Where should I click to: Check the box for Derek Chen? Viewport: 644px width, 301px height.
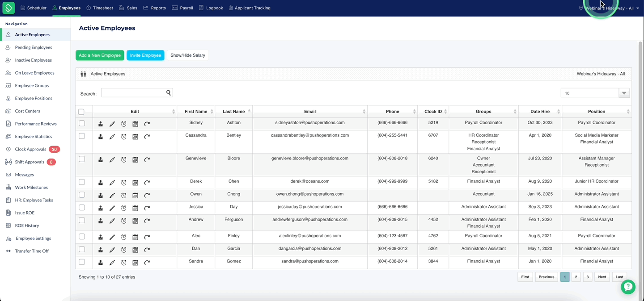point(82,182)
